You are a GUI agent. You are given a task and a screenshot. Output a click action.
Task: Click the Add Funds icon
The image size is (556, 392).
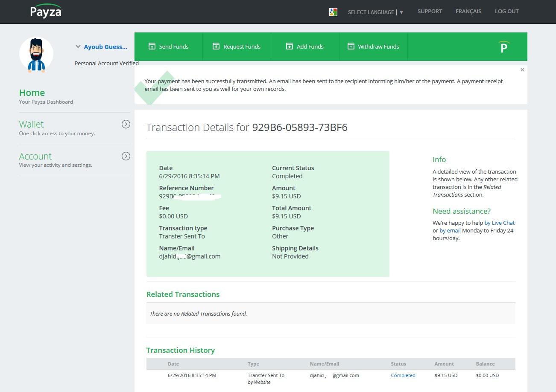click(x=290, y=46)
